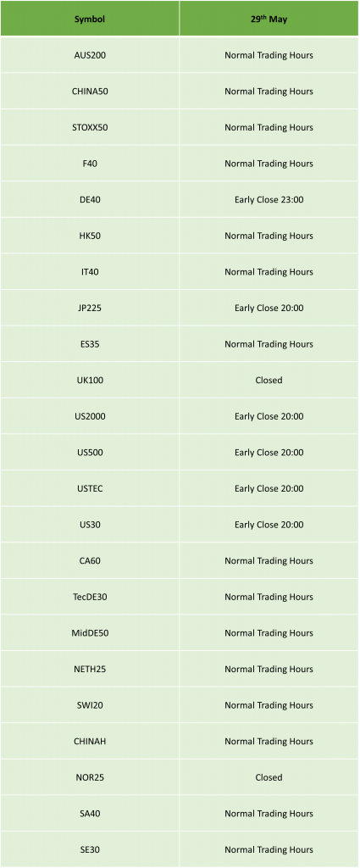Select the SA40 symbol cell
360x868 pixels.
(x=90, y=814)
